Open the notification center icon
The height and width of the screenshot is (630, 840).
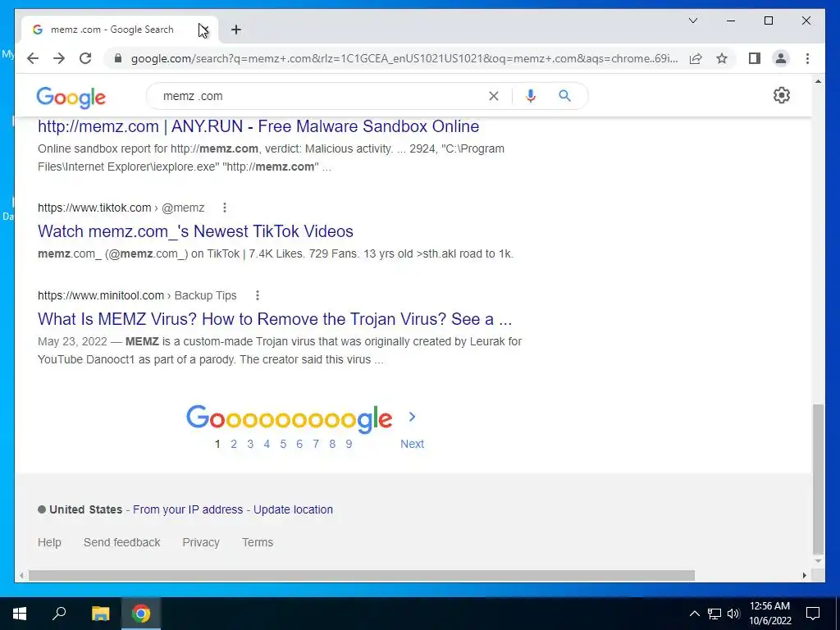tap(813, 614)
